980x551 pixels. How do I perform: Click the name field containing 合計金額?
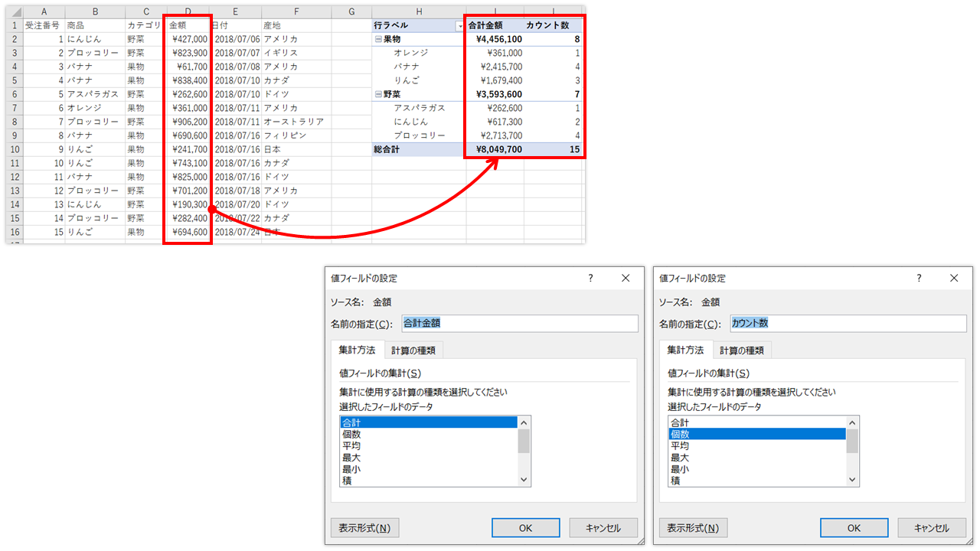519,324
